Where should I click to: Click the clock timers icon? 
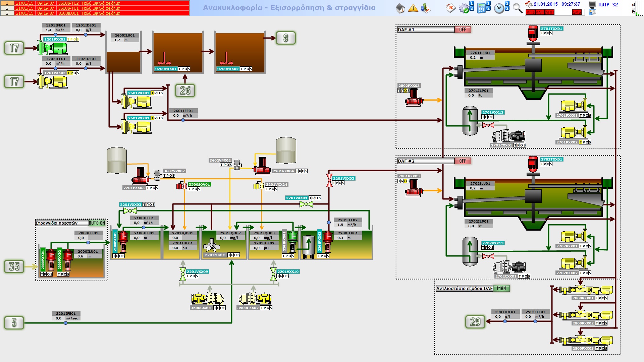[499, 8]
